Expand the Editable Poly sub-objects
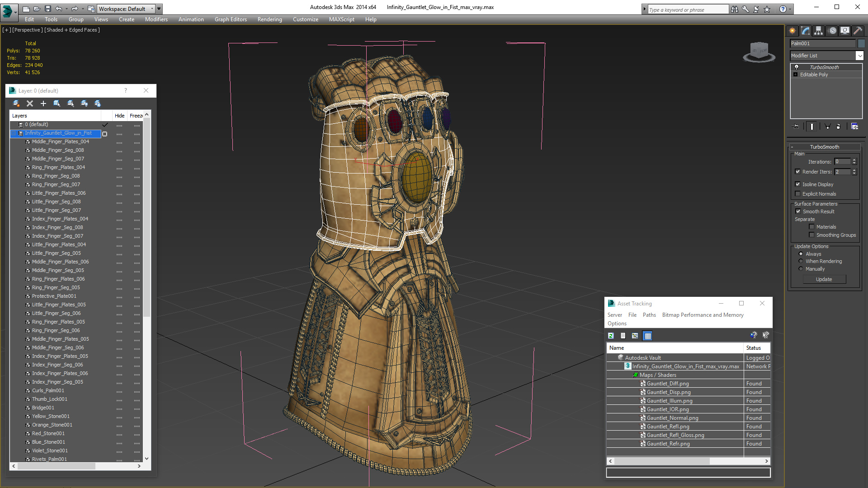Image resolution: width=868 pixels, height=488 pixels. (795, 75)
